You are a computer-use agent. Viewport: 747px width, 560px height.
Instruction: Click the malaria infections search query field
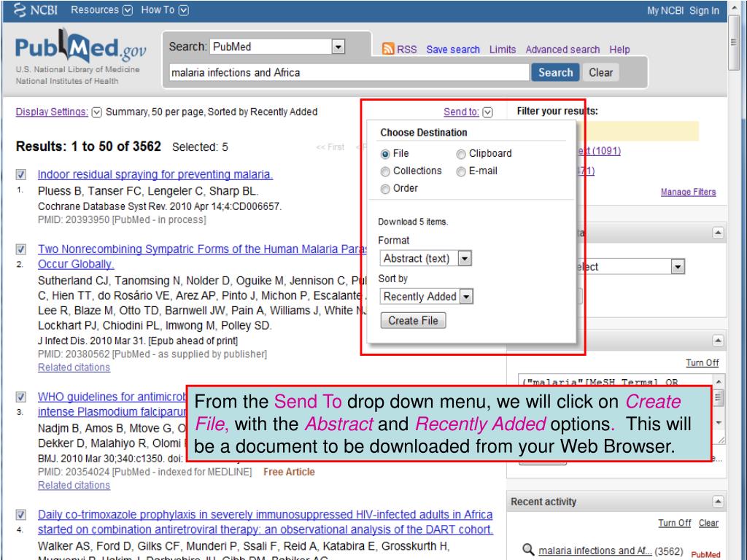[x=349, y=72]
